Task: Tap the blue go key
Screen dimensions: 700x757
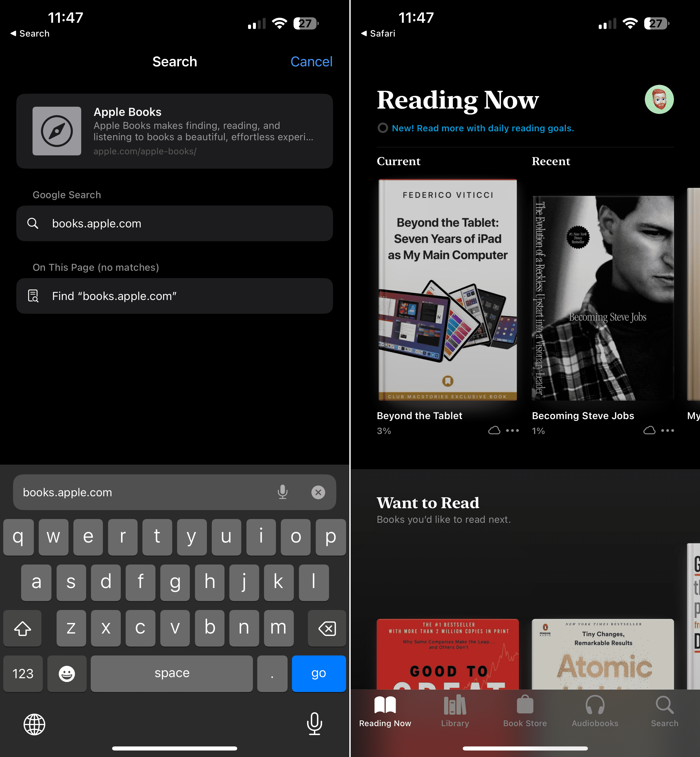Action: (x=319, y=673)
